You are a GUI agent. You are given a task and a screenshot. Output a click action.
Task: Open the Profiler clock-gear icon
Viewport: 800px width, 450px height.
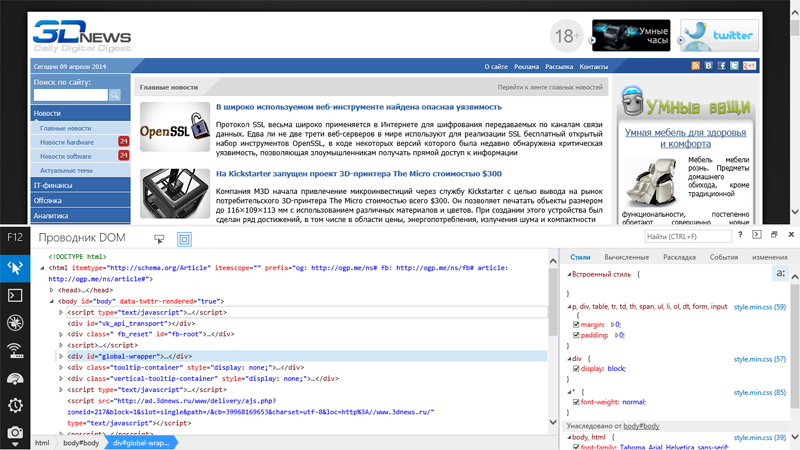coord(15,406)
